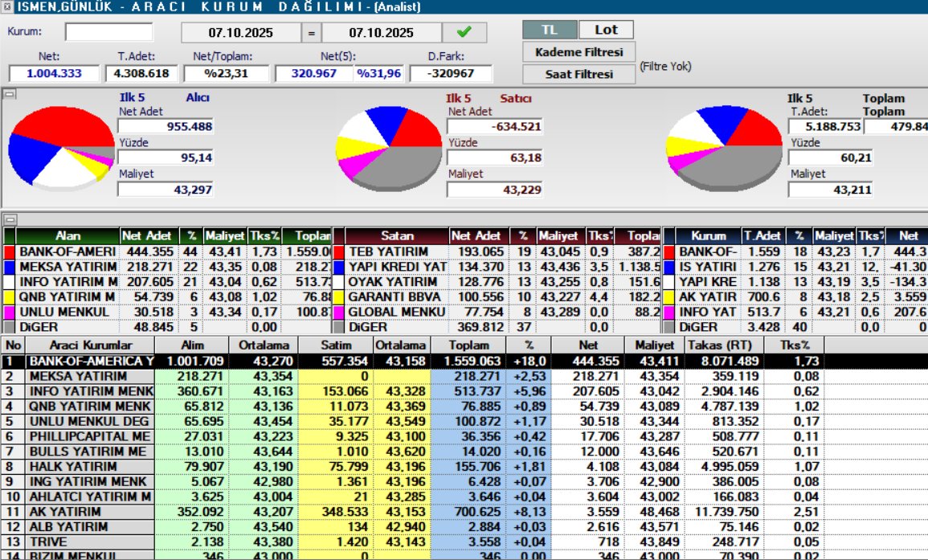This screenshot has width=928, height=560.
Task: Switch to Lot view
Action: (x=606, y=30)
